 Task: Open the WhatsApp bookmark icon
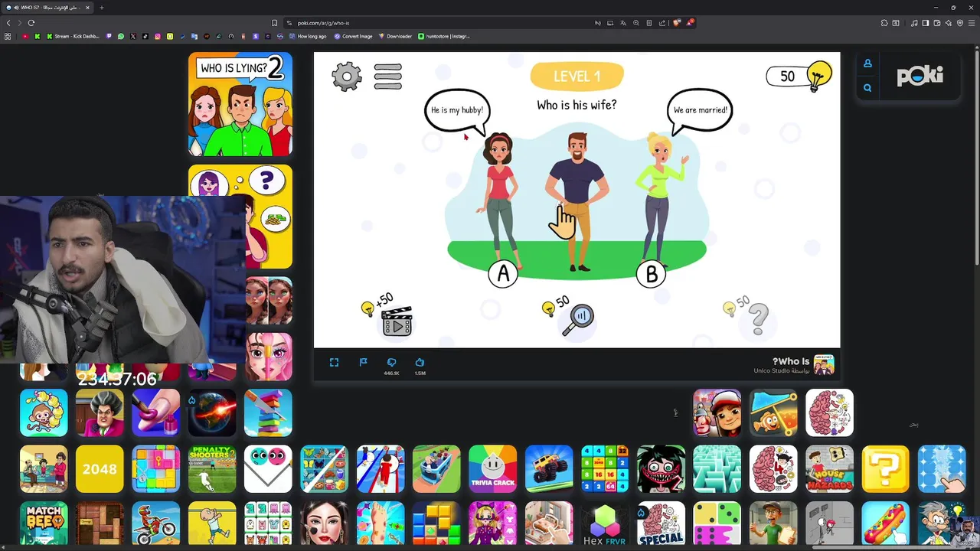[121, 36]
